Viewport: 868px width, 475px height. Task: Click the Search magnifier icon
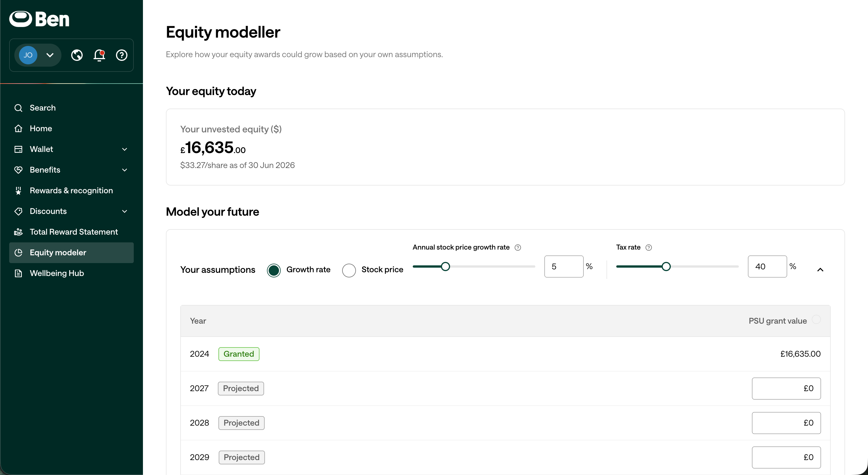pyautogui.click(x=18, y=108)
